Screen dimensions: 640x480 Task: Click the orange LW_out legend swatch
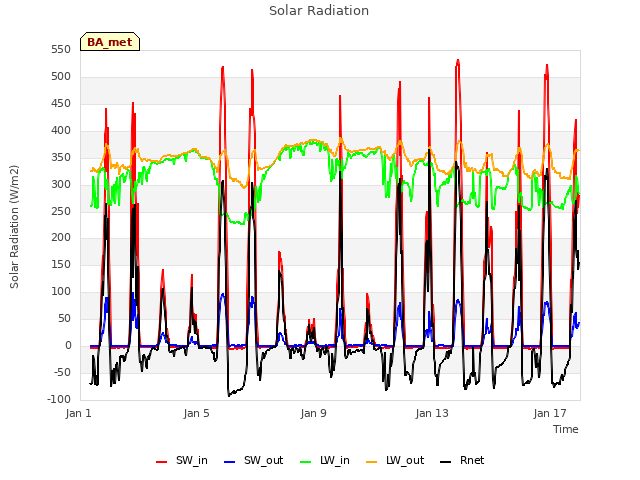(372, 462)
